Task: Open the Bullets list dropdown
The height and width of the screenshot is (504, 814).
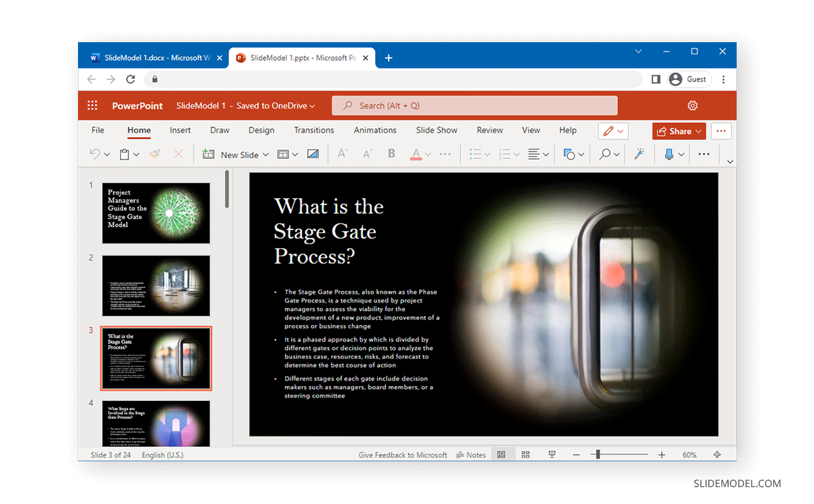Action: coord(485,154)
